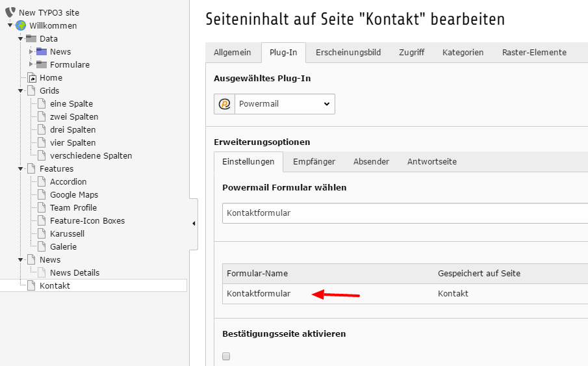Open the Empfänger settings tab
The image size is (588, 366).
(x=314, y=162)
